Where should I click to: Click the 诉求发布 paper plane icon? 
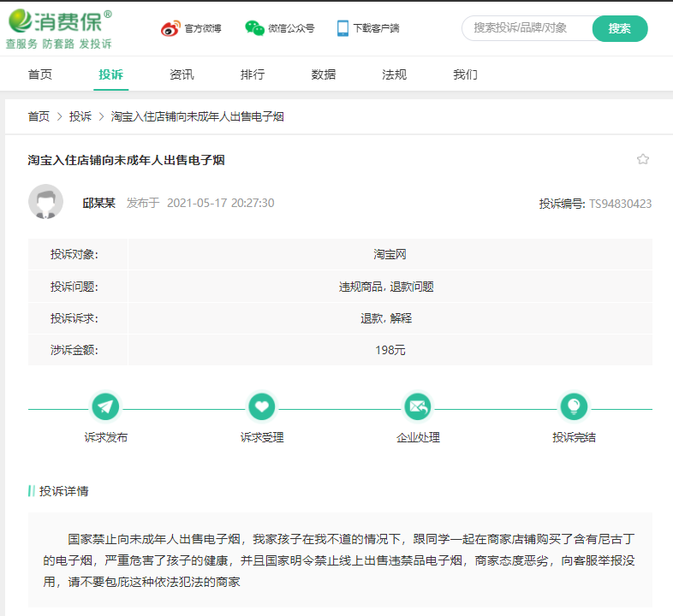coord(105,406)
